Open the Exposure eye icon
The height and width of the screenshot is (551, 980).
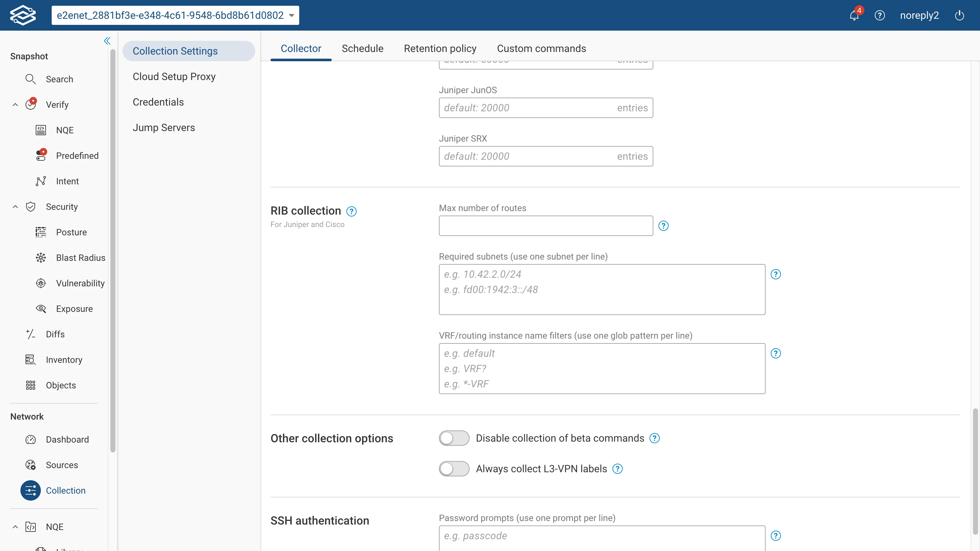[x=41, y=309]
